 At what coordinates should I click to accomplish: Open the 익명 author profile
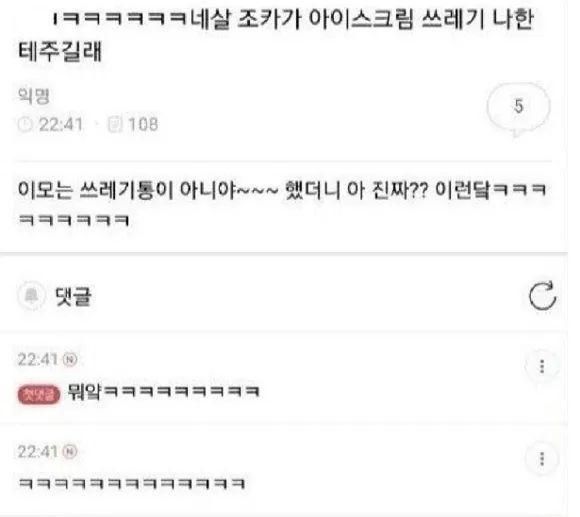(x=34, y=95)
